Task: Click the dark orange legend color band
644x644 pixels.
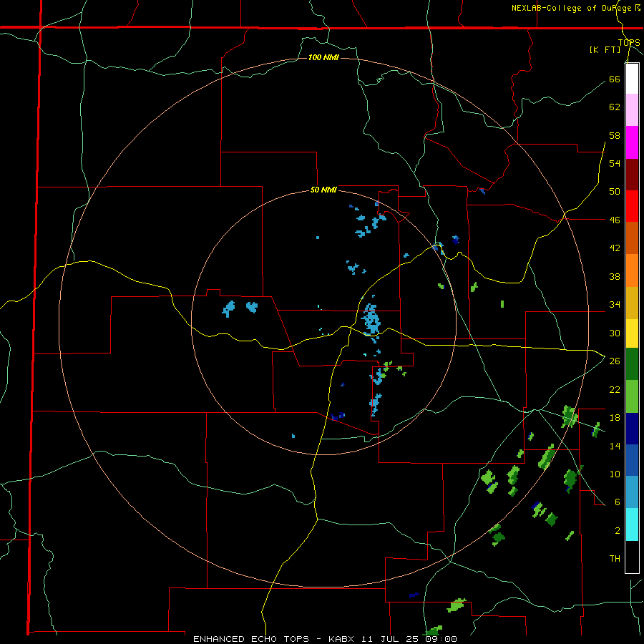Action: click(632, 238)
